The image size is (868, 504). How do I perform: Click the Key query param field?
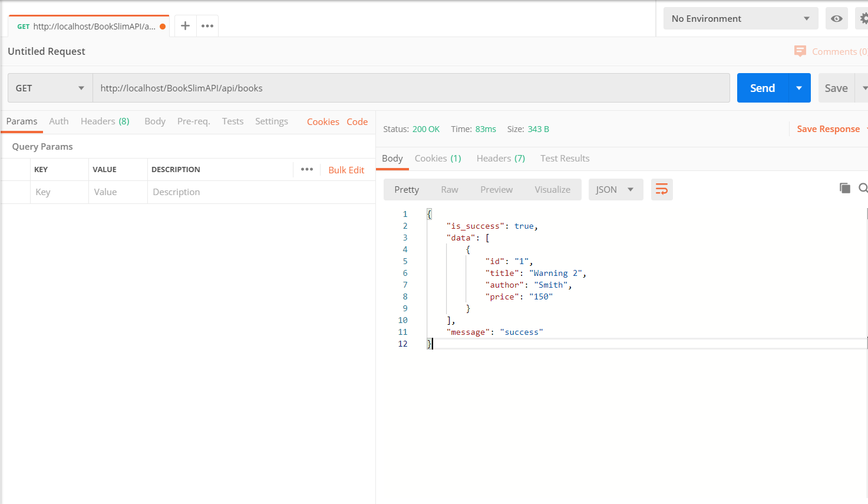point(60,192)
